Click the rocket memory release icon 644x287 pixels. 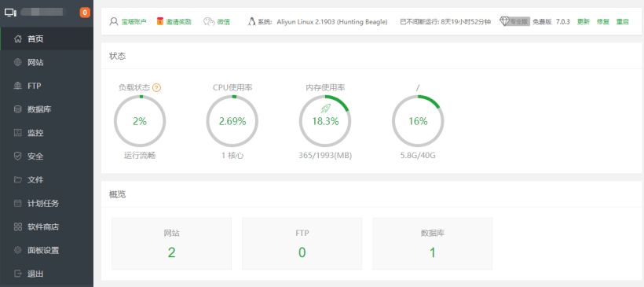pos(325,109)
